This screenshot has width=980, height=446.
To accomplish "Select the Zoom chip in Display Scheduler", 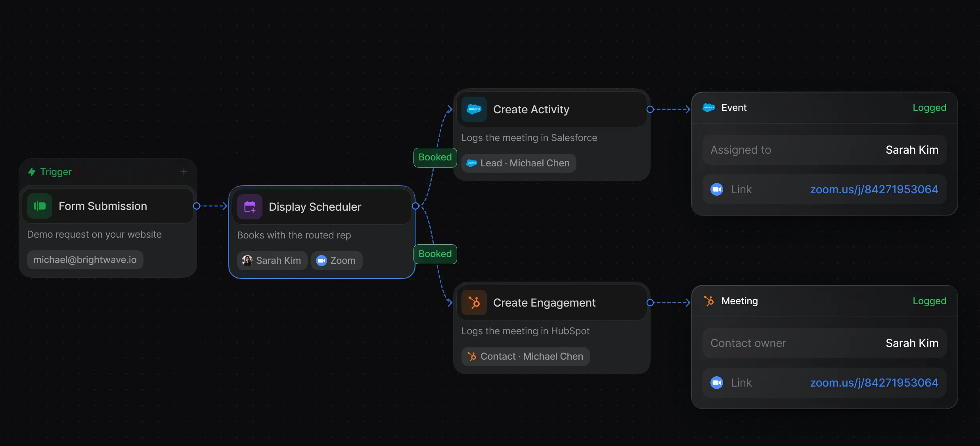I will click(337, 260).
